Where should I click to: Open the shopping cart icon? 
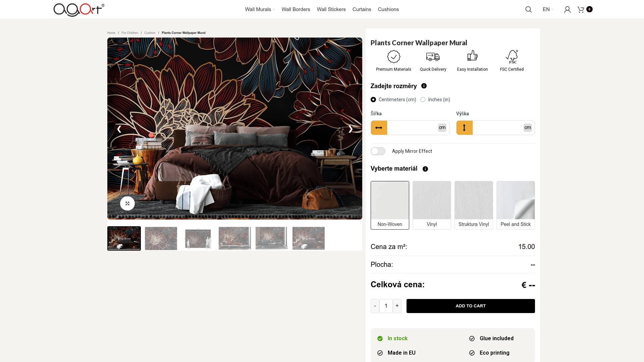click(x=581, y=9)
